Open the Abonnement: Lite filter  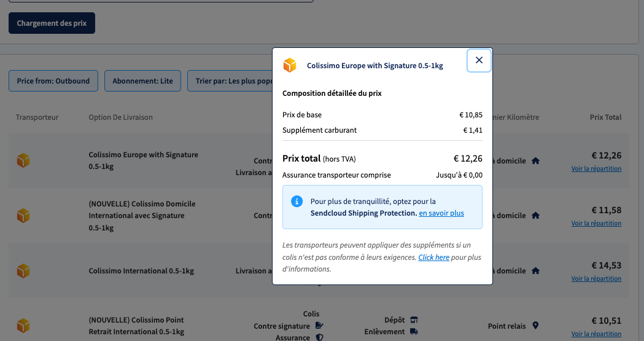pos(142,81)
